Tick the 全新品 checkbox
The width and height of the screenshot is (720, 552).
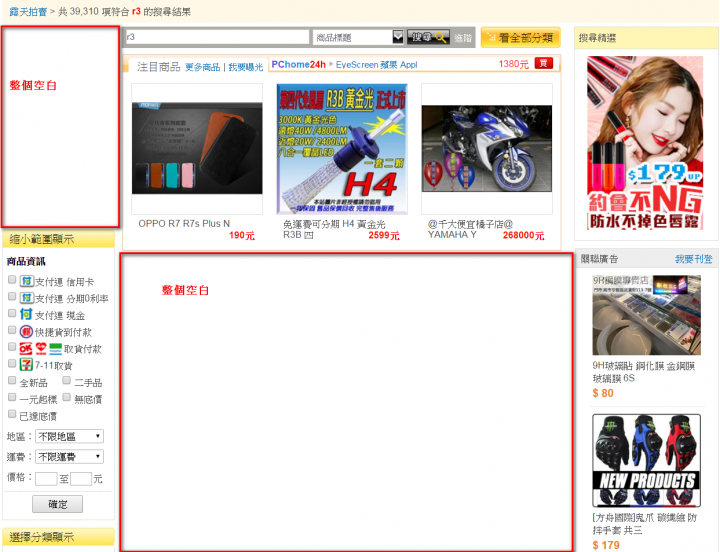pos(12,381)
